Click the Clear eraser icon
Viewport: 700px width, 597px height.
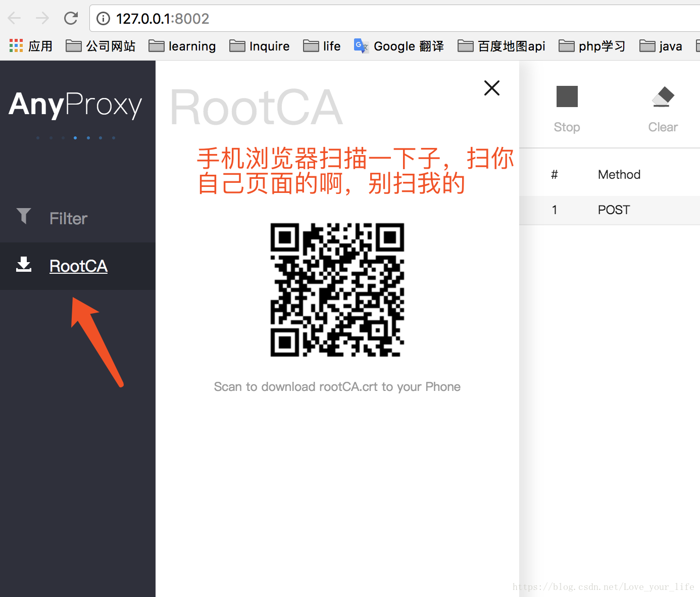663,96
